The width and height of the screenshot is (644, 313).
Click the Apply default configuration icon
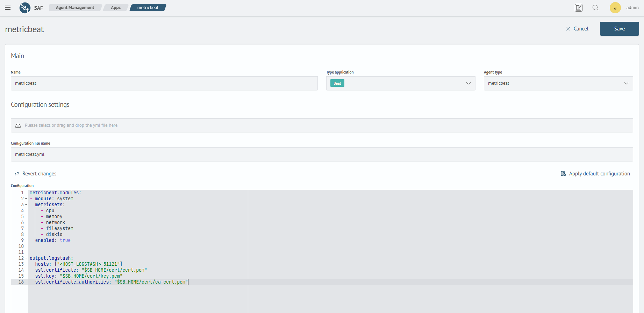(x=564, y=174)
